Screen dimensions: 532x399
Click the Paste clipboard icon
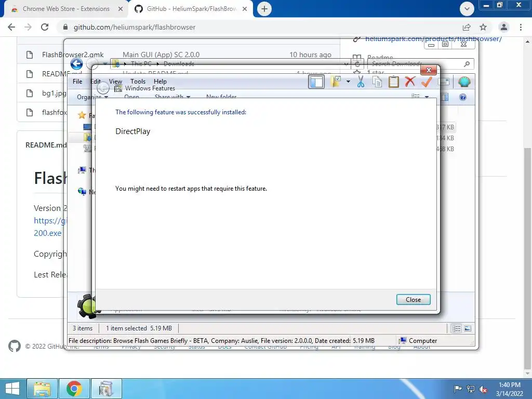394,82
